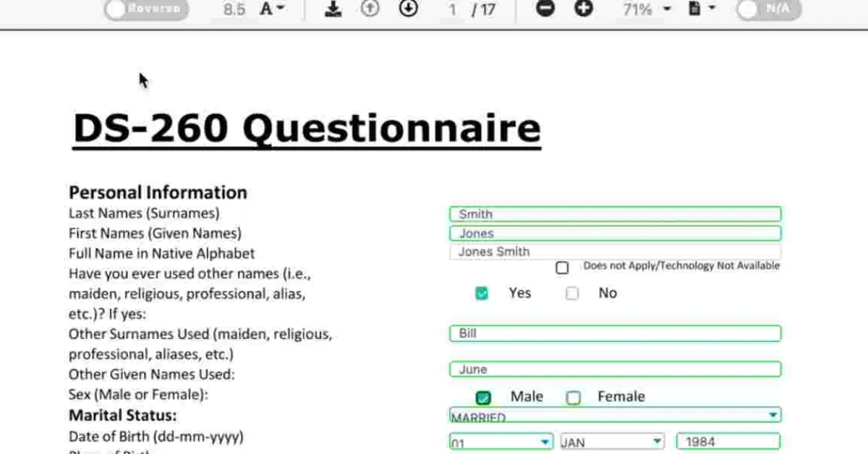
Task: Tick the Female checkbox
Action: tap(574, 398)
